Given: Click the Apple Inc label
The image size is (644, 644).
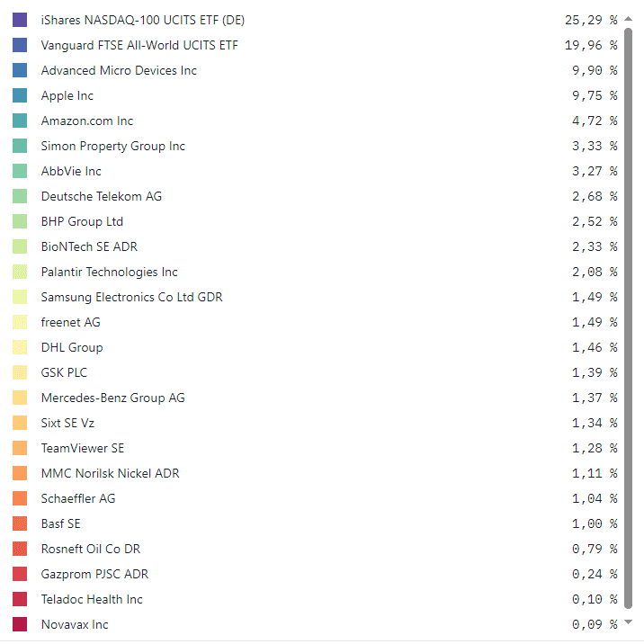Looking at the screenshot, I should click(x=67, y=95).
